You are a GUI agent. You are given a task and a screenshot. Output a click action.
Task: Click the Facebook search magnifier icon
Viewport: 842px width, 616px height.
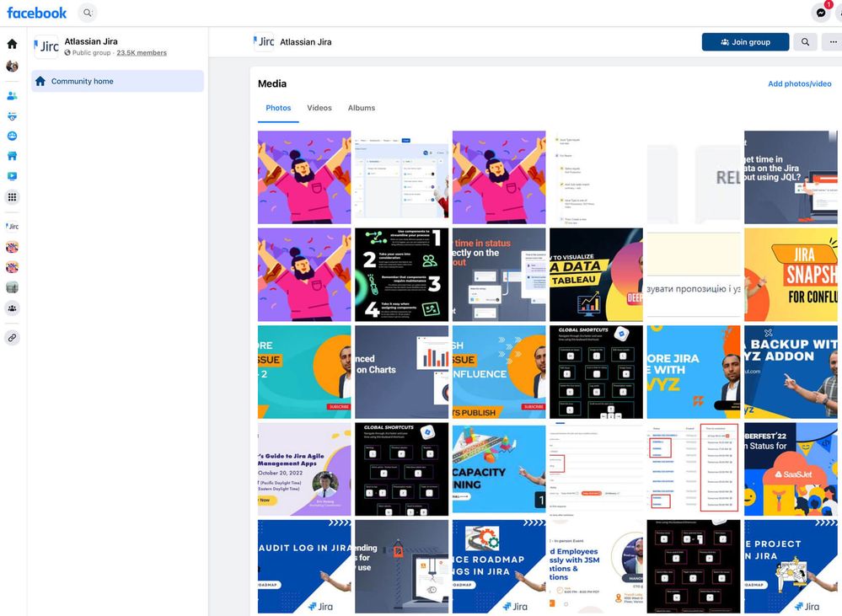tap(88, 13)
